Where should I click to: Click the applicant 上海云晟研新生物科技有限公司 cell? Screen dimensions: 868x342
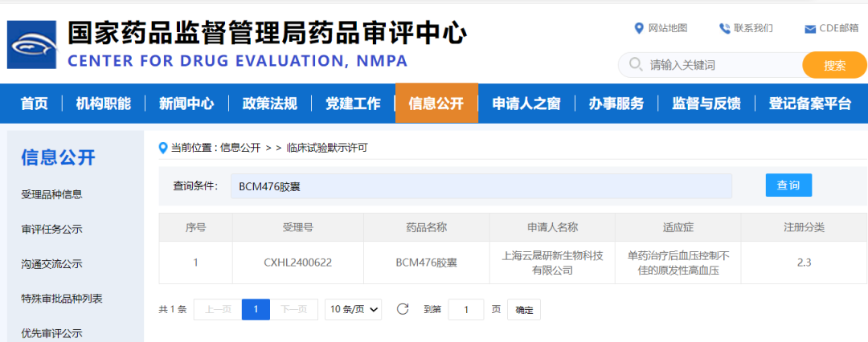552,263
